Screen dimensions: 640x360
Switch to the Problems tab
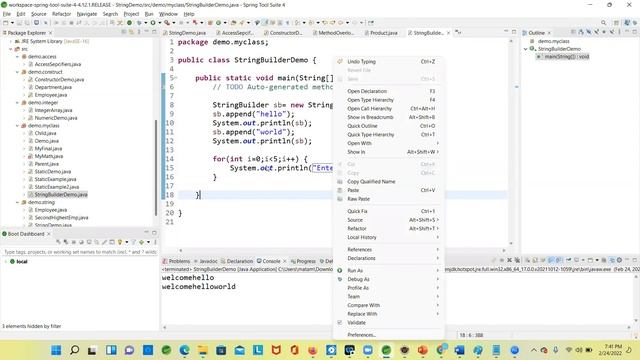[x=176, y=261]
